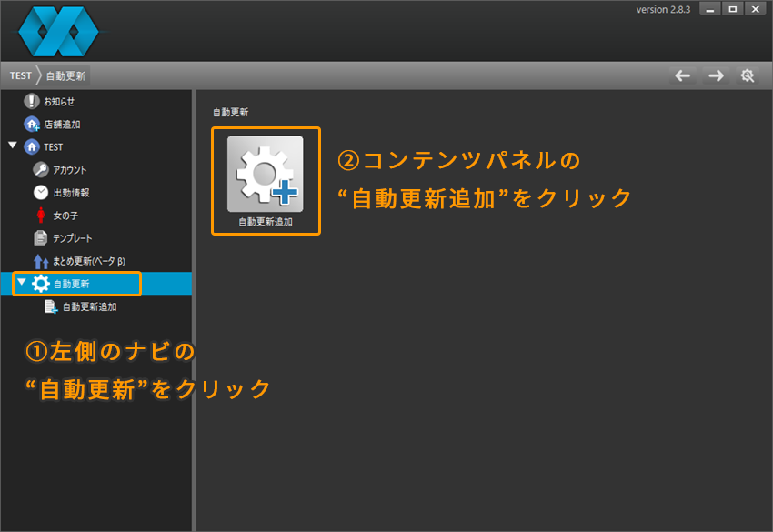
Task: Click the 女の子 red figure icon
Action: 41,215
